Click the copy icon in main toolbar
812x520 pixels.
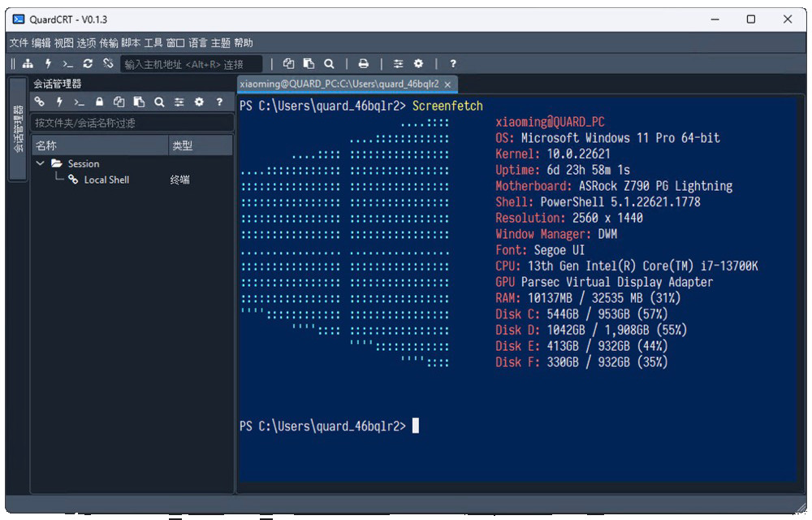pyautogui.click(x=288, y=63)
